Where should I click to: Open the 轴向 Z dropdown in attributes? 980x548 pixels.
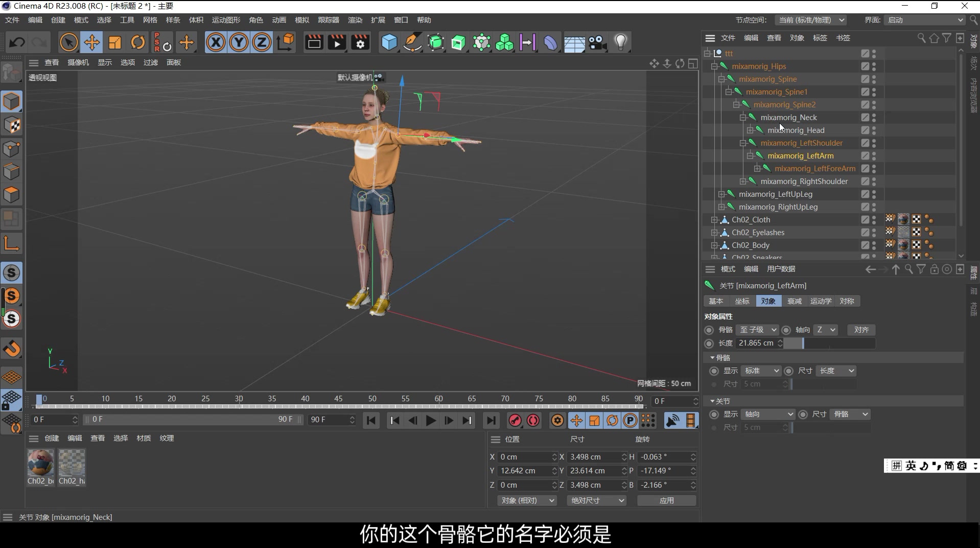point(825,330)
